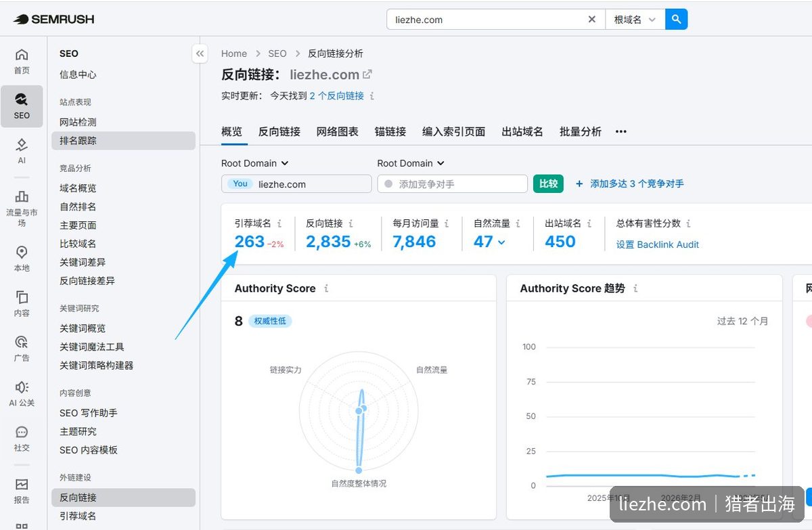The height and width of the screenshot is (530, 812).
Task: Open 排名跟踪 in the sidebar
Action: [x=123, y=141]
